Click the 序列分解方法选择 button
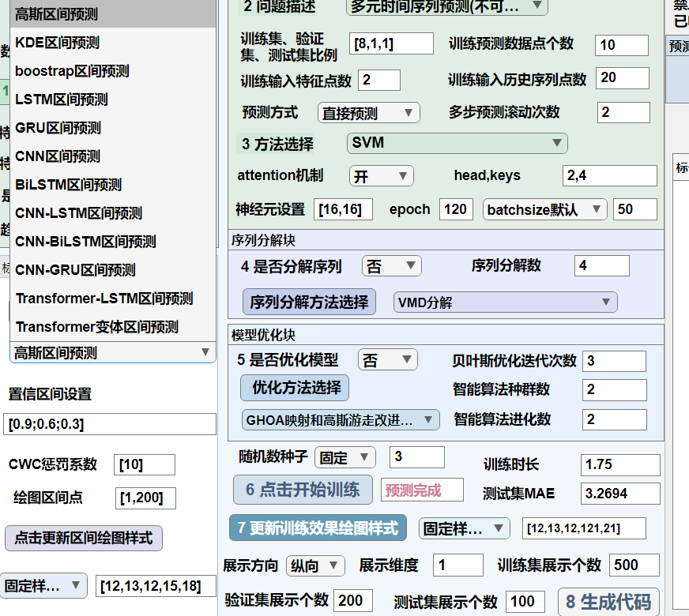The image size is (689, 616). (x=309, y=302)
